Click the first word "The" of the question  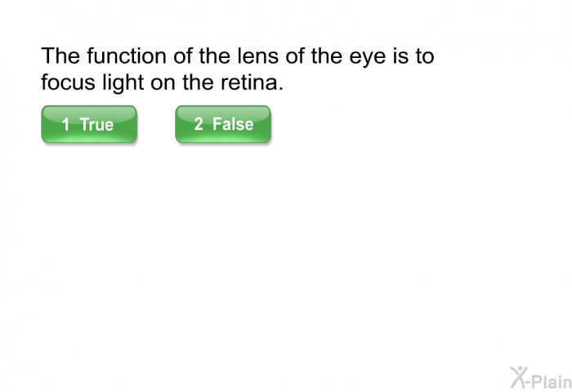coord(60,57)
